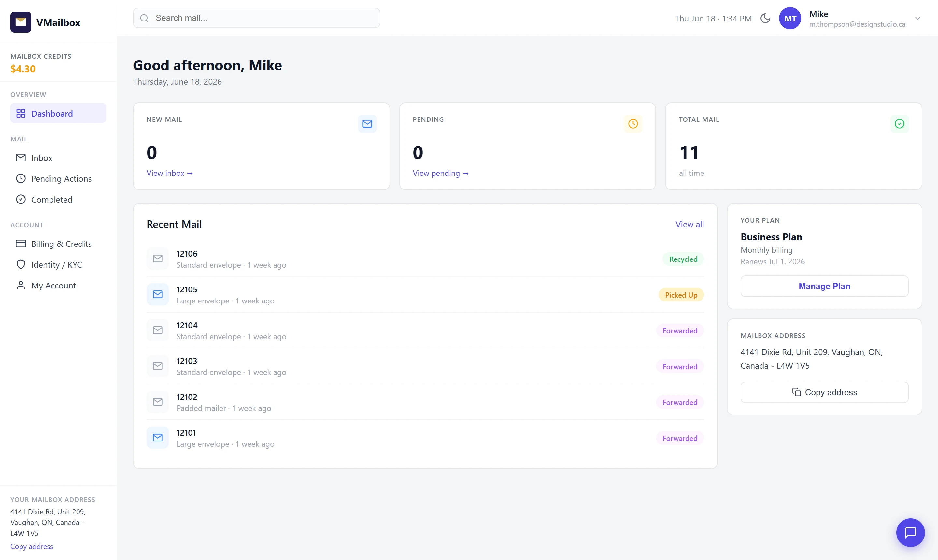The image size is (938, 560).
Task: Open My Account page
Action: click(x=58, y=285)
